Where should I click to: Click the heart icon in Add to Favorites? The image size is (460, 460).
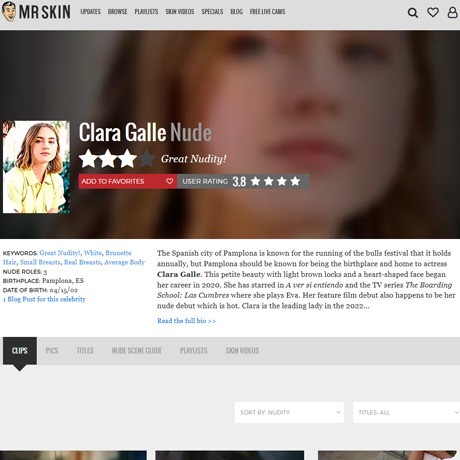coord(169,181)
